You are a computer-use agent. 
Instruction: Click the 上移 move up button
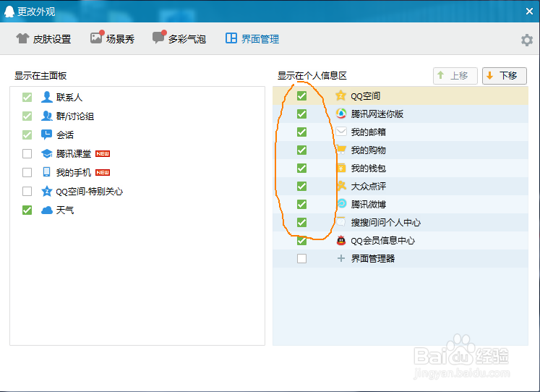(x=455, y=75)
